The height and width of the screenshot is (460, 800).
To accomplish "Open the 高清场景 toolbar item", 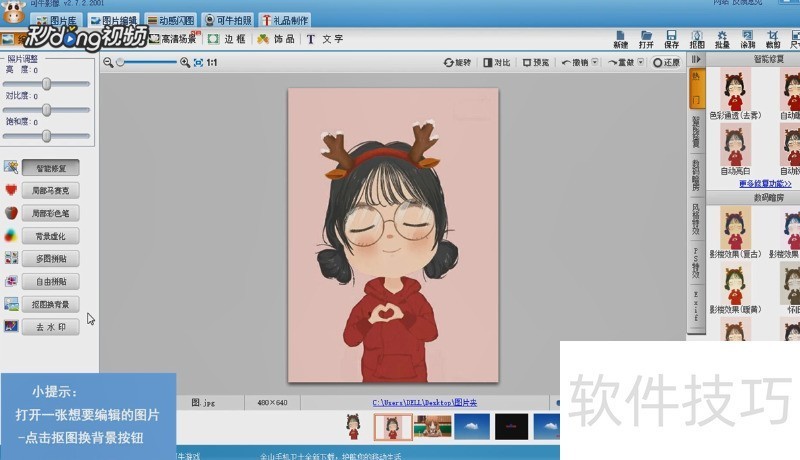I will (x=173, y=39).
